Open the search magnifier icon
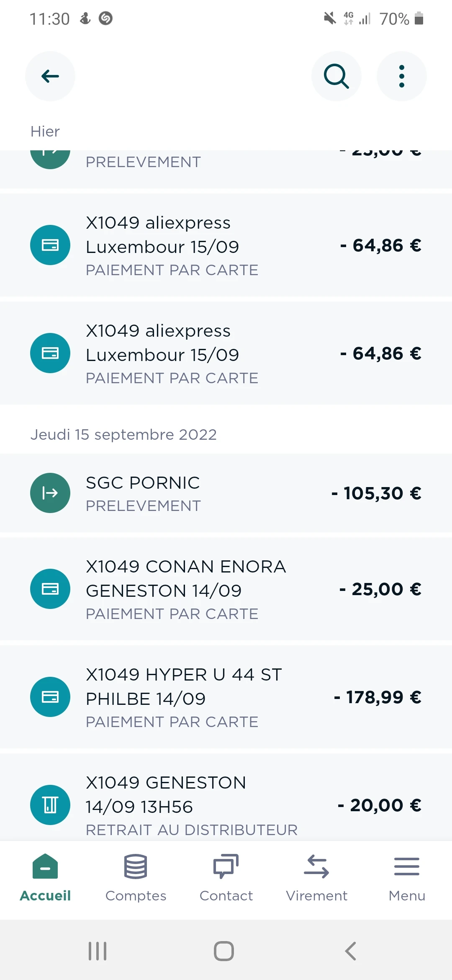Image resolution: width=452 pixels, height=980 pixels. click(x=336, y=76)
